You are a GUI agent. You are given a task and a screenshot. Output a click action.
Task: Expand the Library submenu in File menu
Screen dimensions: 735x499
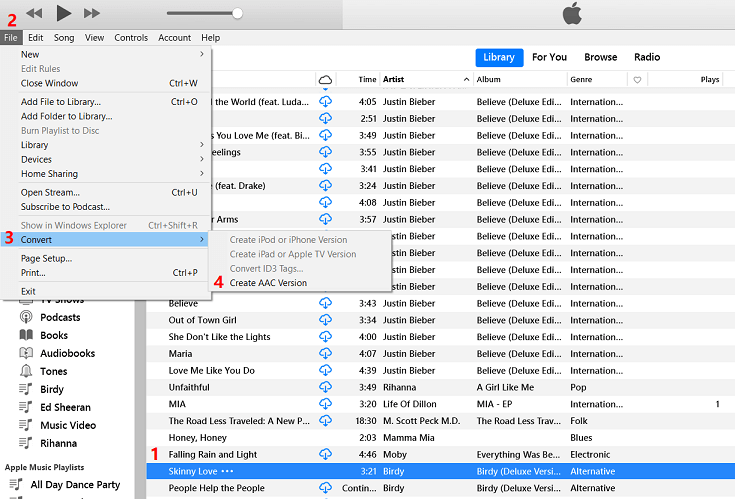point(105,145)
